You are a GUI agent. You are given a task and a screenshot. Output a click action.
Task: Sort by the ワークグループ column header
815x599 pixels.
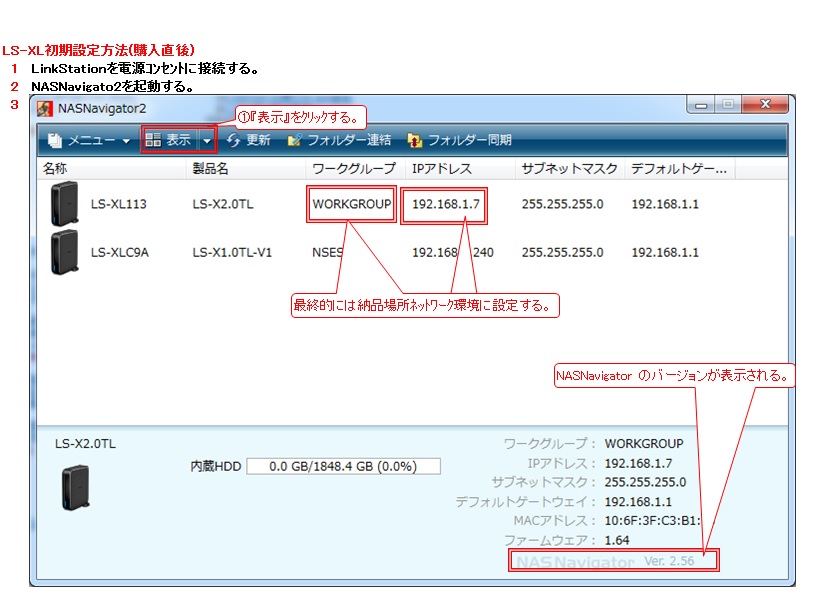tap(357, 168)
